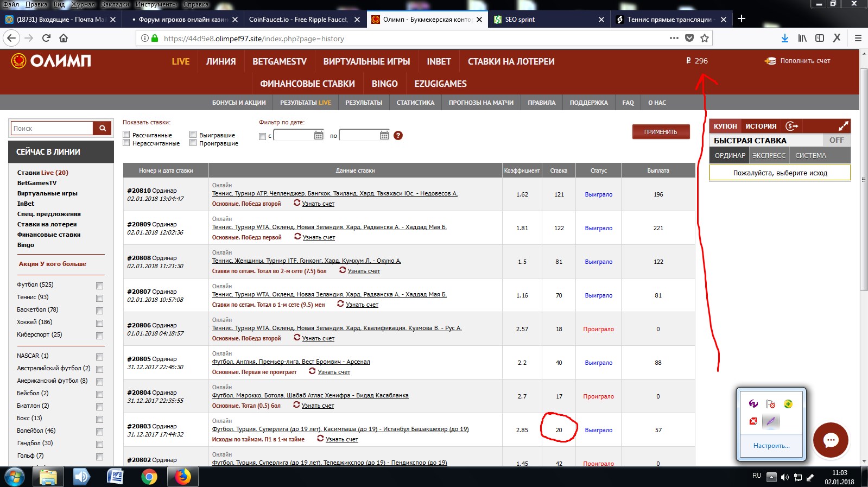Click the browser home button
Image resolution: width=868 pixels, height=487 pixels.
pos(64,38)
